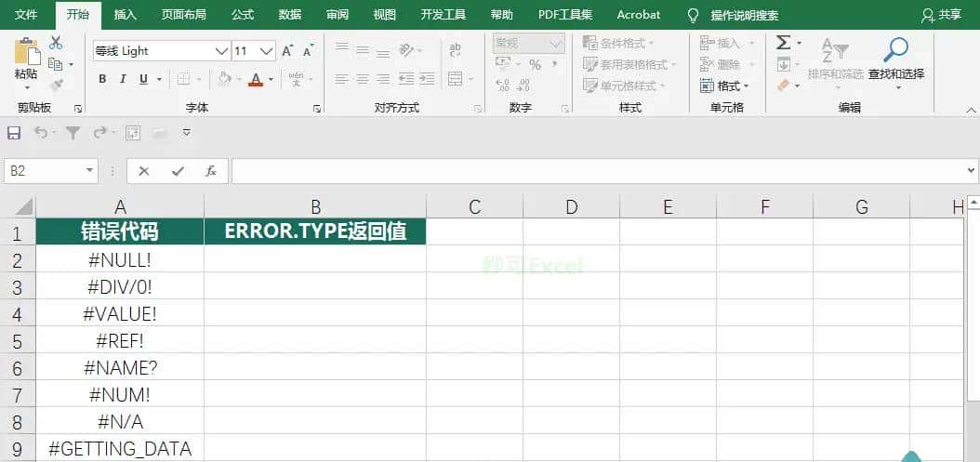Click the AutoSum sigma icon
Viewport: 980px width, 462px height.
tap(783, 43)
